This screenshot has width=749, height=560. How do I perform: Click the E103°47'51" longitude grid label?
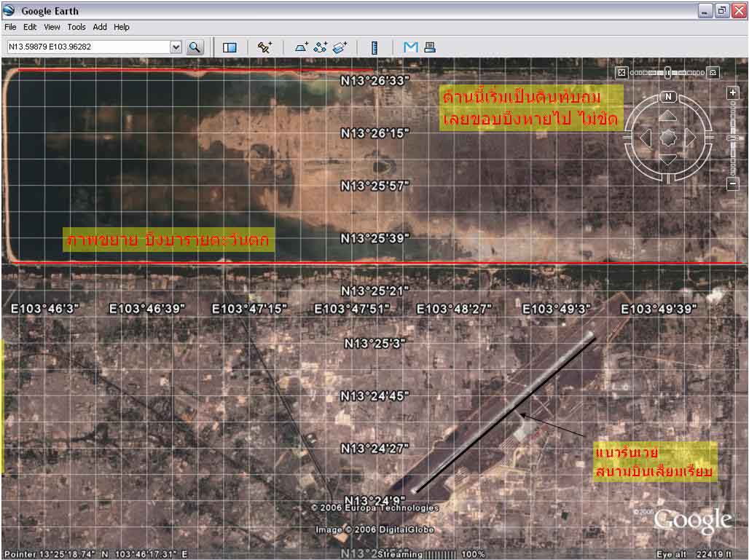click(x=352, y=309)
